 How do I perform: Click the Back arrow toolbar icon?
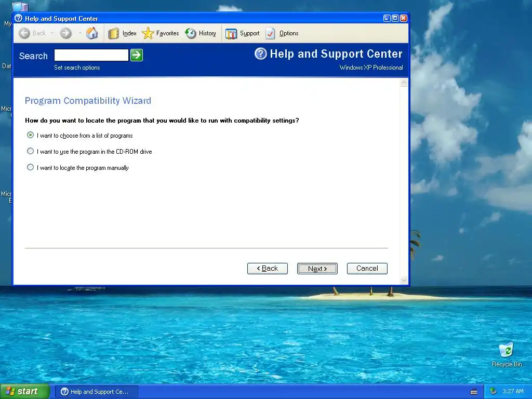[24, 33]
